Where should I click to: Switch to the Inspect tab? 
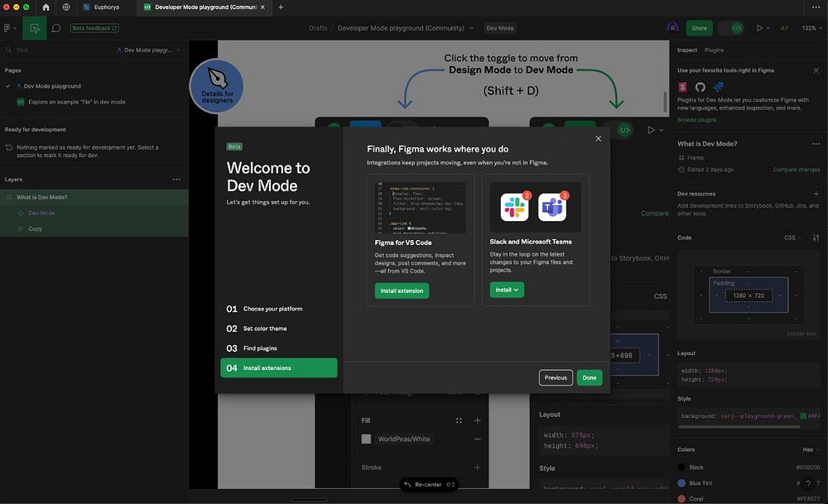(687, 50)
